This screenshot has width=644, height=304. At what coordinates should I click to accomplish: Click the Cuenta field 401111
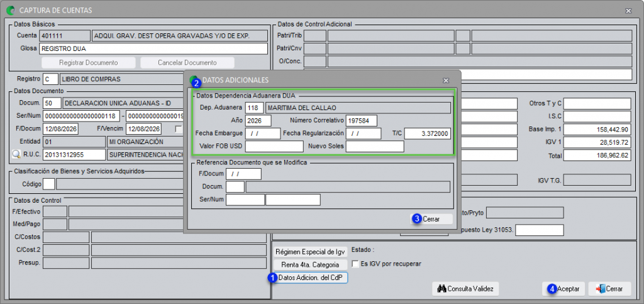(65, 36)
